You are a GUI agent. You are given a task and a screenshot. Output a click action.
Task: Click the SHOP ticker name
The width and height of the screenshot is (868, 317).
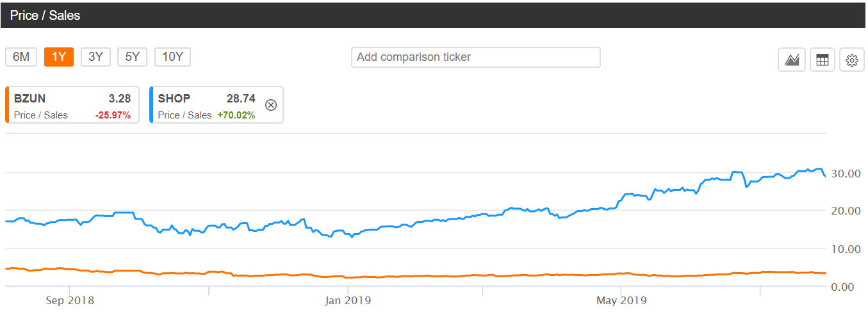(x=174, y=99)
